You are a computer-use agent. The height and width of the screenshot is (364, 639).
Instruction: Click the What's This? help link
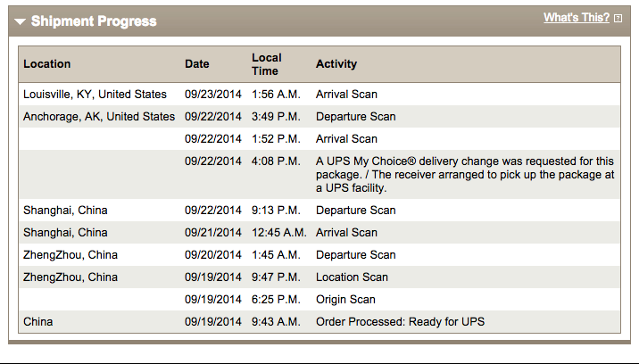point(576,18)
